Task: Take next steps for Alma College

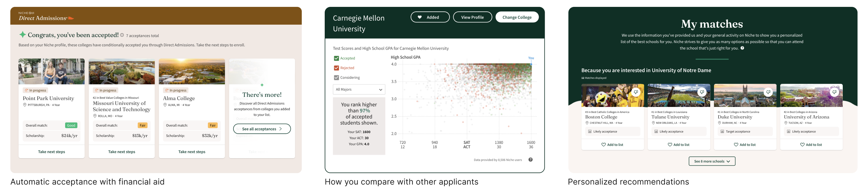Action: click(192, 152)
